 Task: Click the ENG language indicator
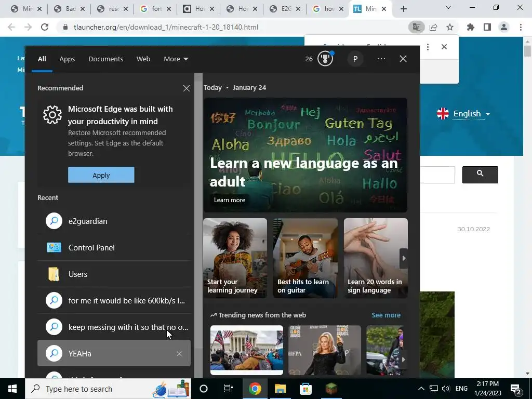461,389
